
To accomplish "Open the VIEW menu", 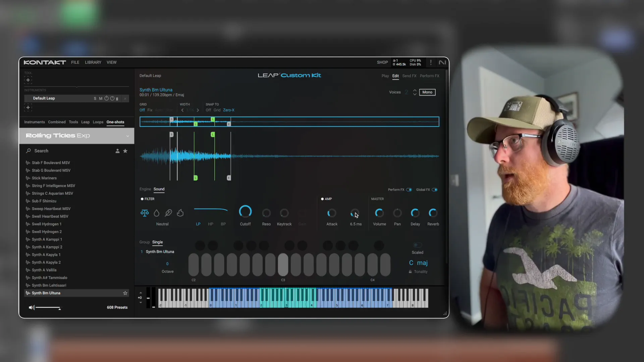I will [x=111, y=62].
